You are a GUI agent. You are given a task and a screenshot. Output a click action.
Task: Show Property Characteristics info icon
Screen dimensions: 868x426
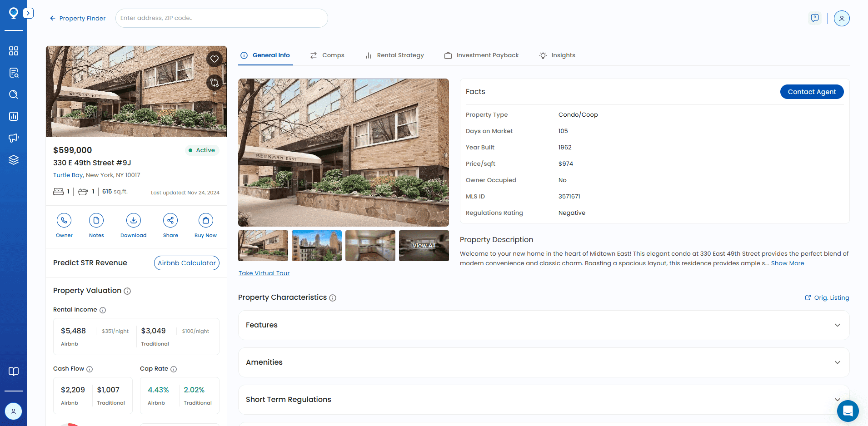click(333, 298)
